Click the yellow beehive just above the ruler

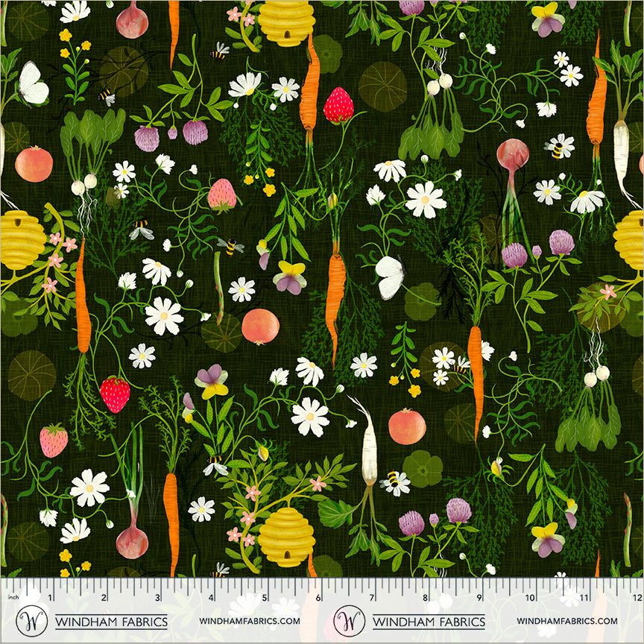point(286,534)
